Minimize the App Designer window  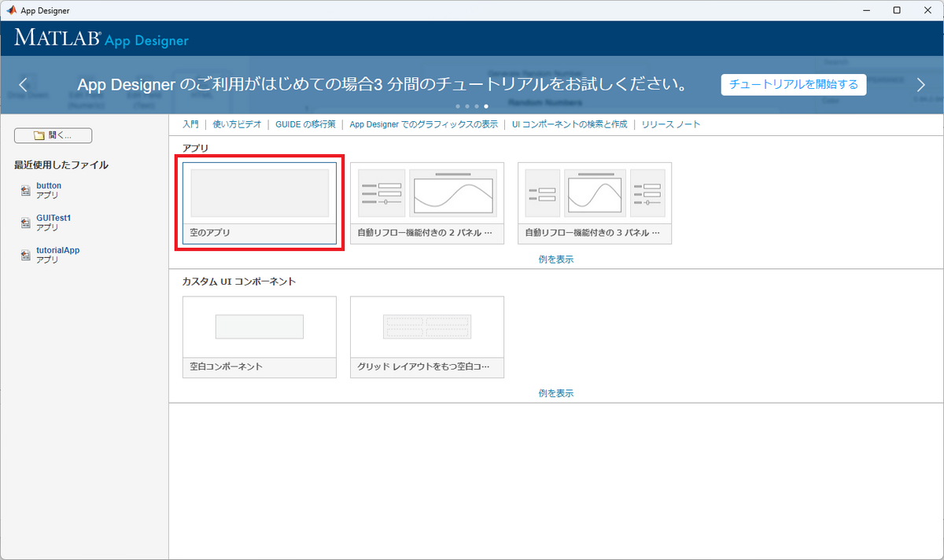coord(865,10)
